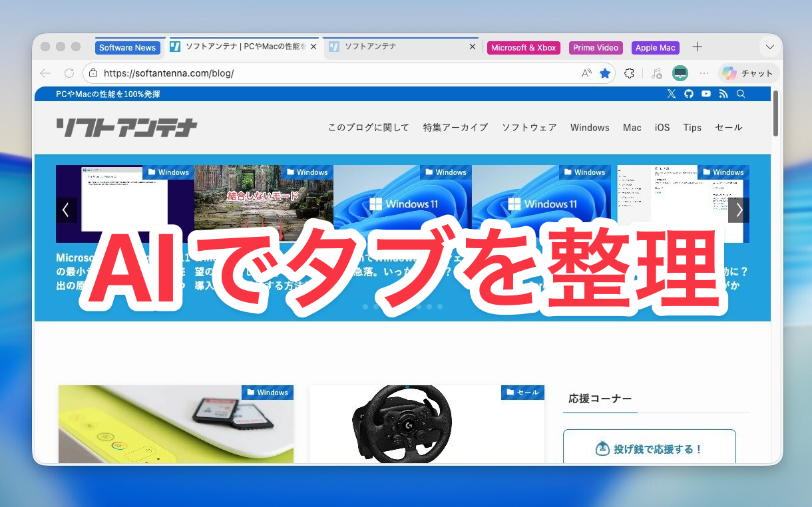Open the YouTube icon in header

point(706,94)
